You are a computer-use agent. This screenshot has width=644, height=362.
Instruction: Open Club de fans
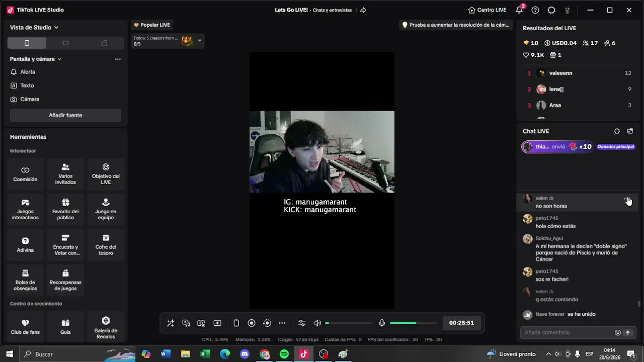[25, 327]
